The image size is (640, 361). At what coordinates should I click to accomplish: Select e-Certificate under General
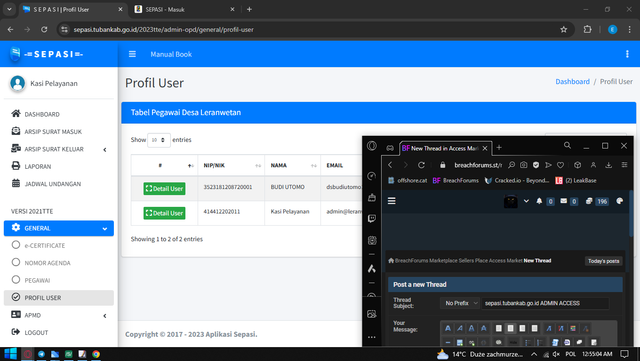pyautogui.click(x=59, y=245)
